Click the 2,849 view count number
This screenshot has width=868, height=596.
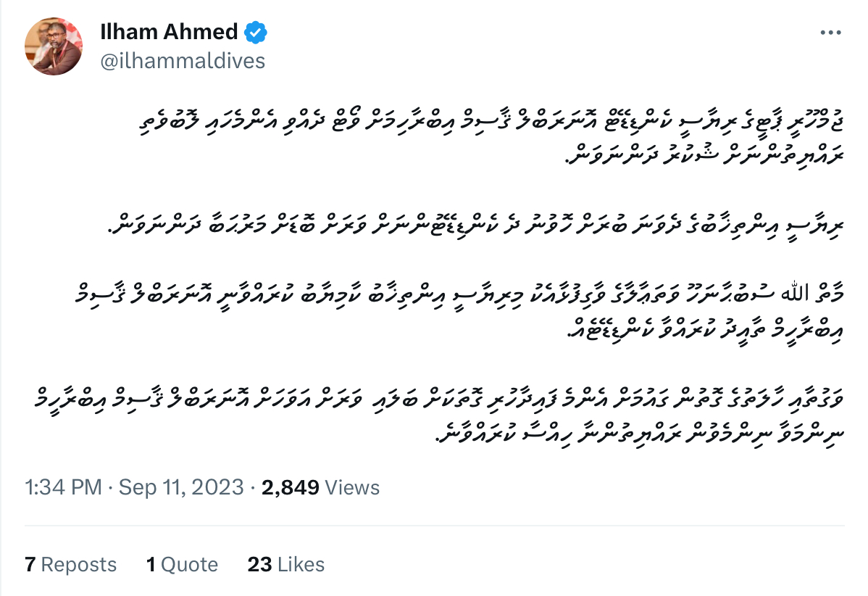[291, 487]
